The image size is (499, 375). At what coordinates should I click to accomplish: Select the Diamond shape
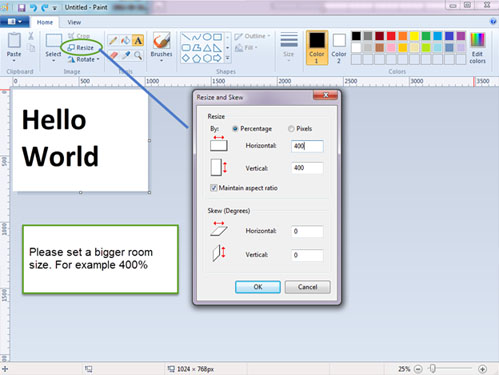coord(186,58)
